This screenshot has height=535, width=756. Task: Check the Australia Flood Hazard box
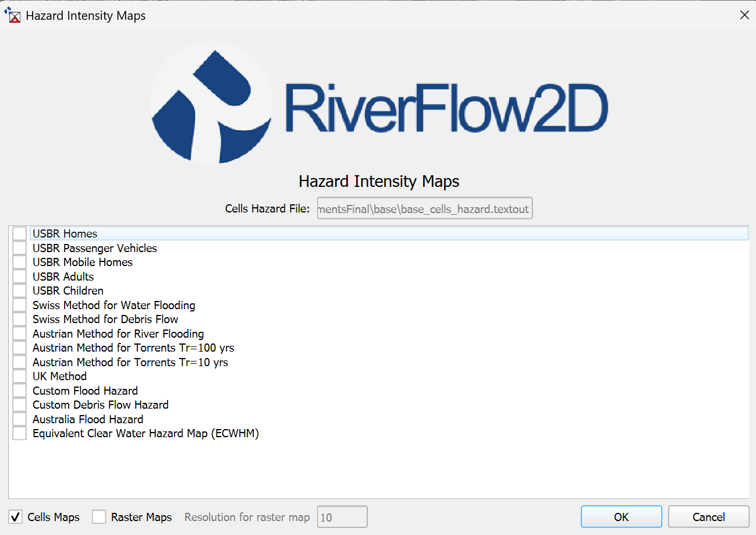pyautogui.click(x=20, y=419)
